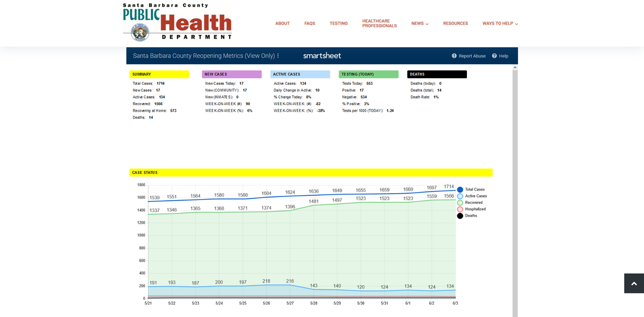Open the TESTING navigation link
644x317 pixels.
click(339, 24)
